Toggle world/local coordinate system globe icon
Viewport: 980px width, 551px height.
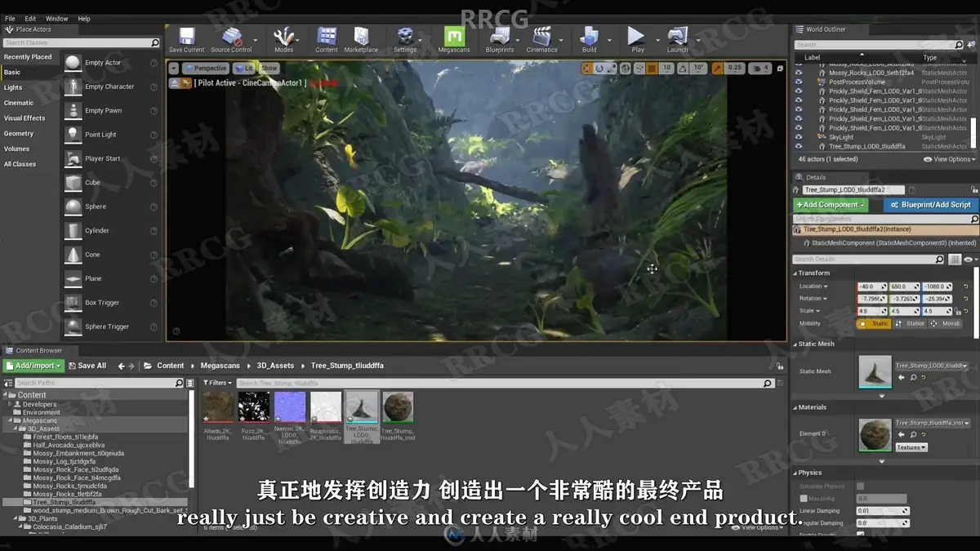[626, 69]
